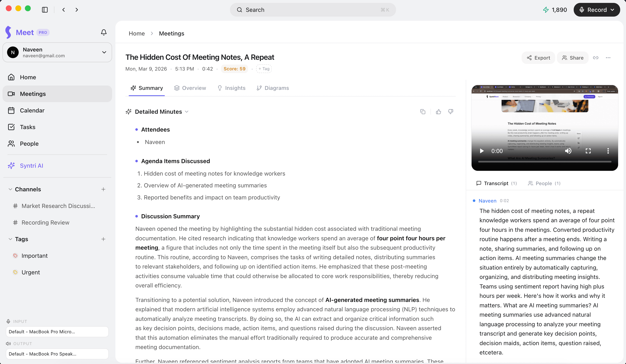The height and width of the screenshot is (364, 626).
Task: Go back with the left arrow
Action: [x=64, y=10]
